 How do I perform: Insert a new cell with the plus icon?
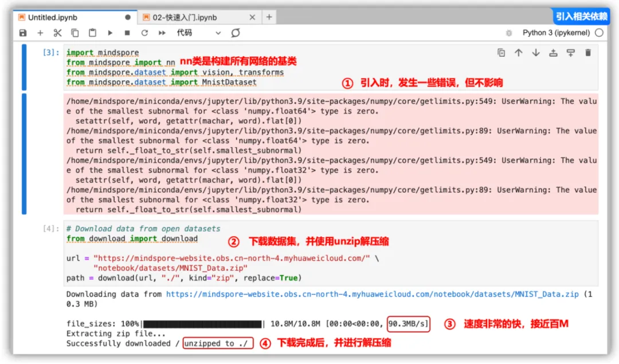point(40,33)
